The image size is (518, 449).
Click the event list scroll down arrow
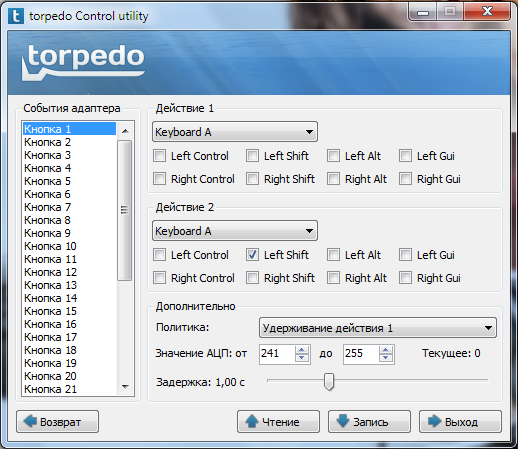click(x=125, y=387)
